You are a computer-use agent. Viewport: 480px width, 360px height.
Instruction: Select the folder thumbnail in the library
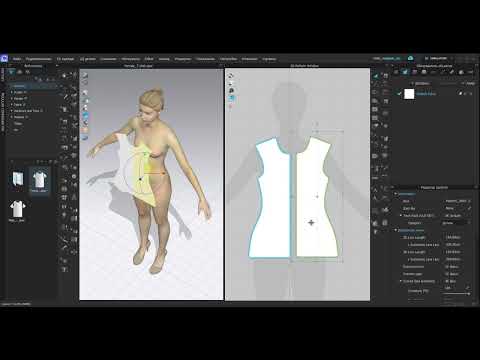point(18,179)
